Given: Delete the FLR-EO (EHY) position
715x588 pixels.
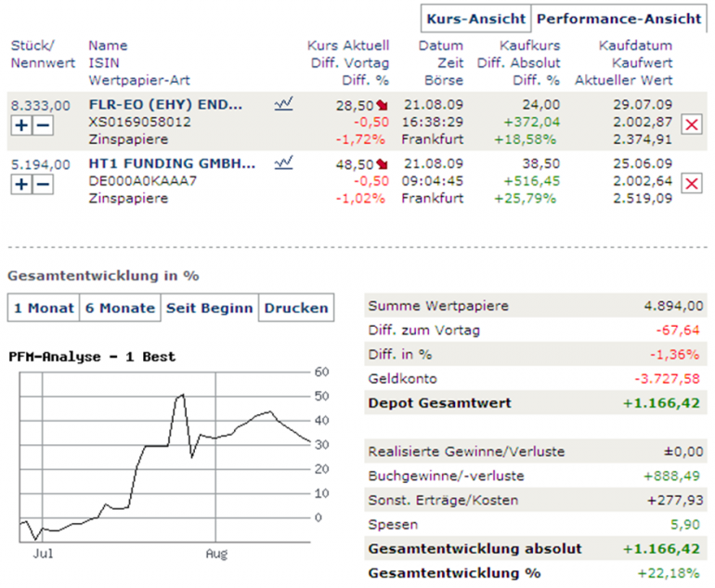Looking at the screenshot, I should (x=691, y=124).
